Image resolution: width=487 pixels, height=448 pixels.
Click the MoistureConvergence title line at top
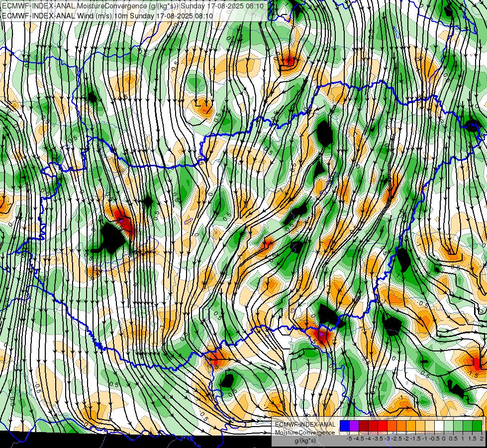point(133,6)
